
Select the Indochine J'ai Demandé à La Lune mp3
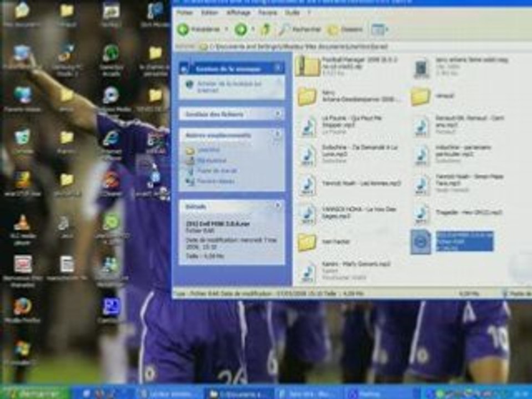click(x=349, y=155)
